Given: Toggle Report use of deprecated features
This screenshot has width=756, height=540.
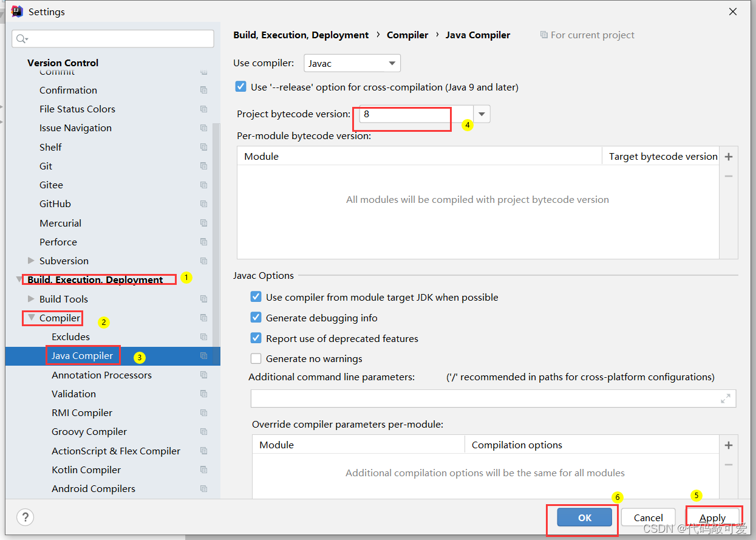Looking at the screenshot, I should point(256,338).
